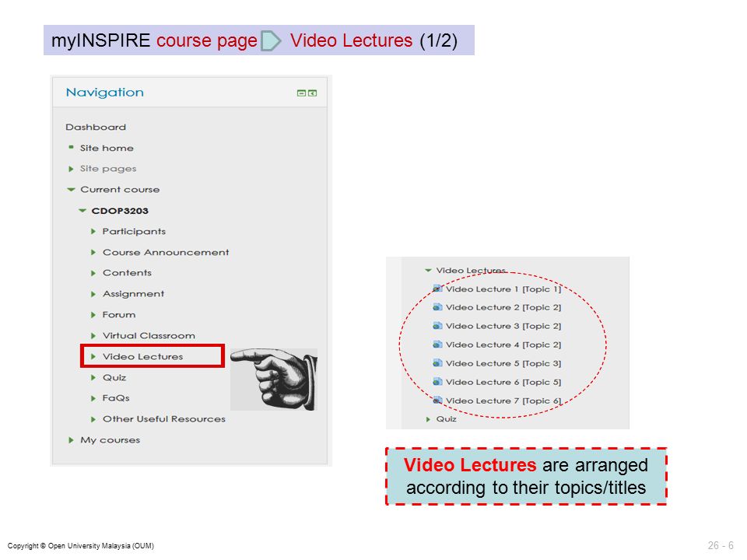The height and width of the screenshot is (560, 747).
Task: Expand the FaQs arrow
Action: 93,398
